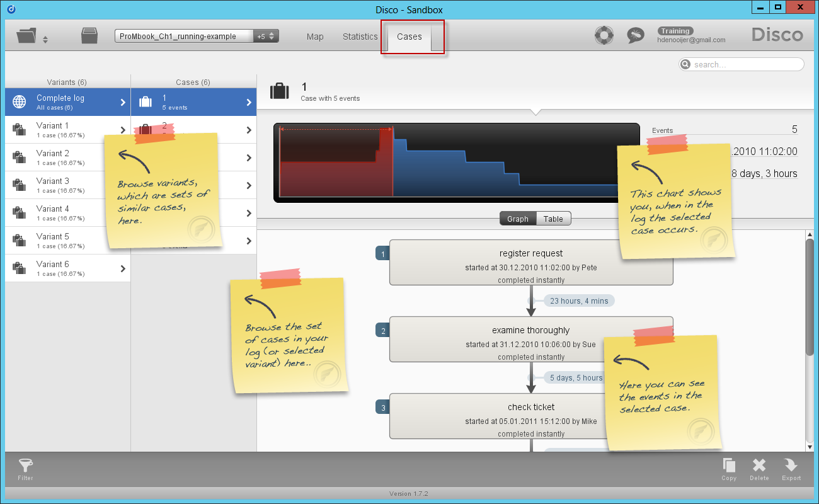Select Complete log entry
819x504 pixels.
tap(68, 102)
